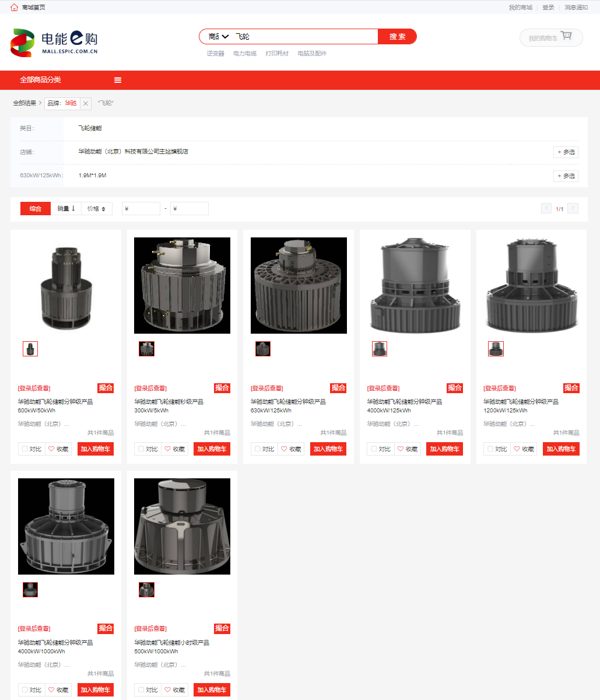
Task: Select small thumbnail of 4000kW/125kWh product
Action: point(380,349)
